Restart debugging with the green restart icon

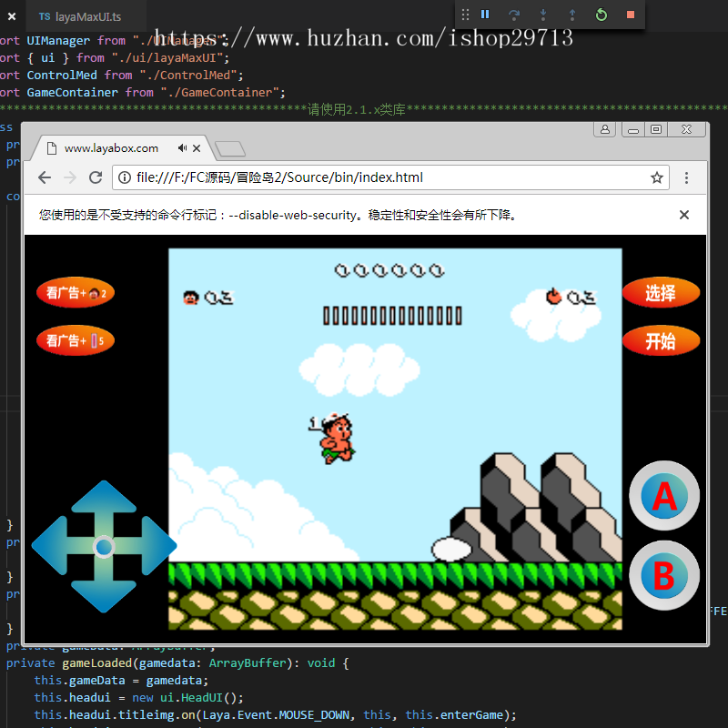[601, 15]
